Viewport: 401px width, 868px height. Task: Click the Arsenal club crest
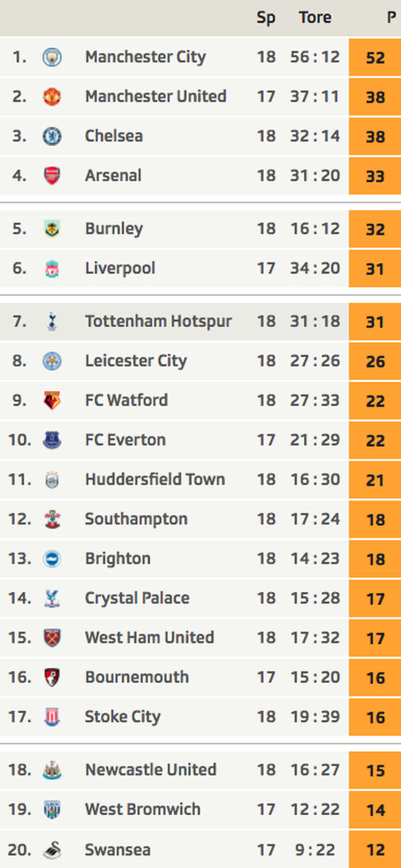click(x=52, y=176)
